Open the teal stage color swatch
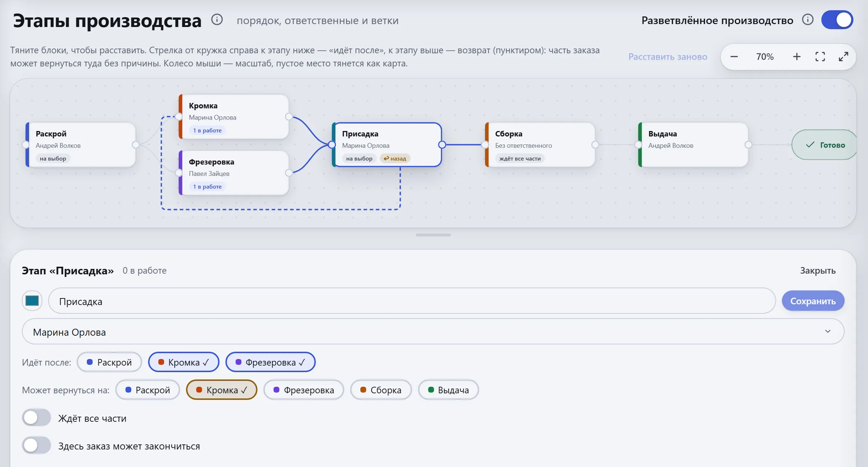Screen dimensions: 868x467 [x=32, y=301]
